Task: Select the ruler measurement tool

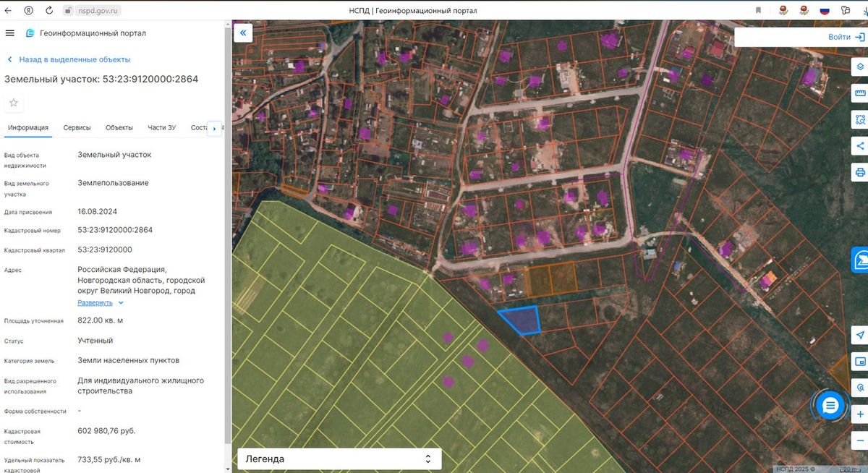Action: coord(860,93)
